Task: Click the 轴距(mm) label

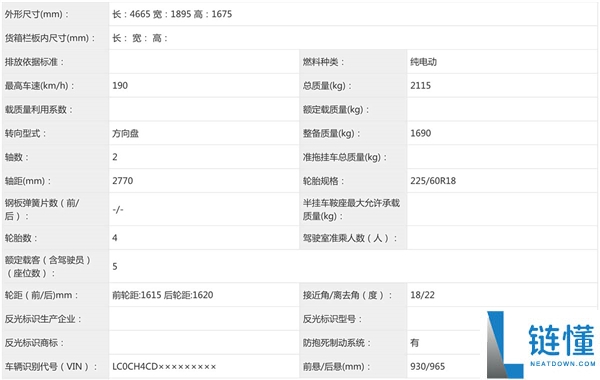Action: point(28,181)
